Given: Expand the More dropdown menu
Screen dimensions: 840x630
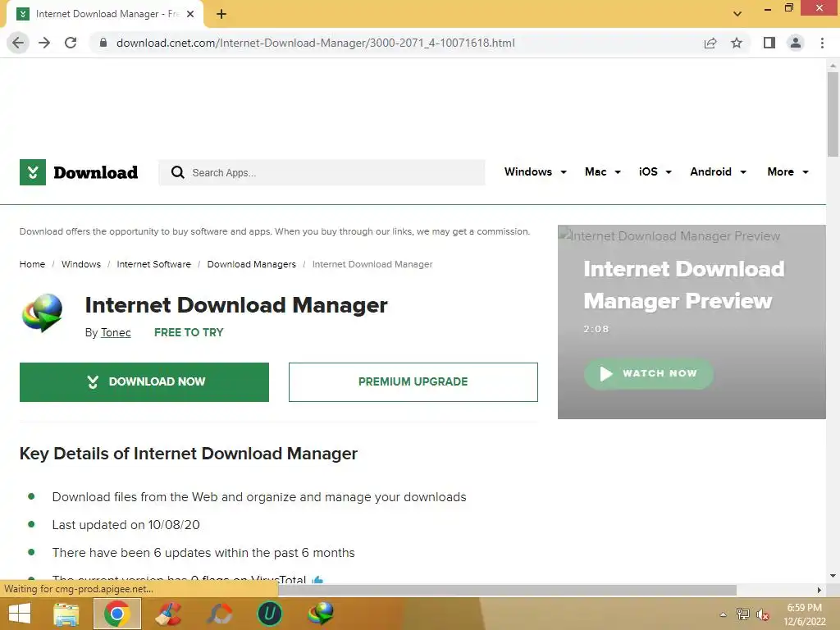Looking at the screenshot, I should pos(788,172).
